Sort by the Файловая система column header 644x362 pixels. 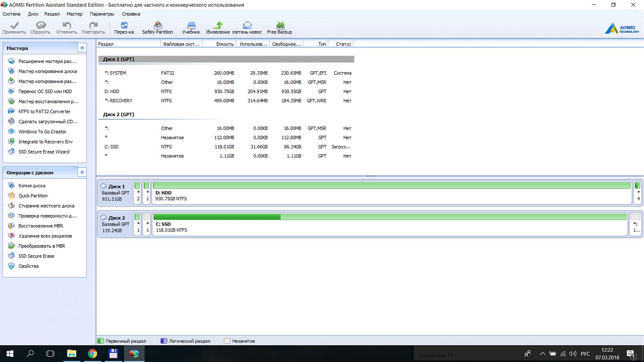181,44
